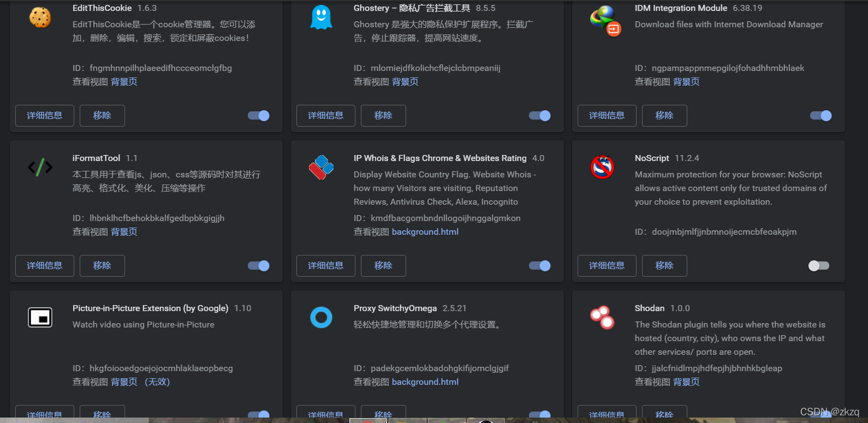Image resolution: width=868 pixels, height=423 pixels.
Task: Remove the IP Whois & Flags extension
Action: pos(383,266)
